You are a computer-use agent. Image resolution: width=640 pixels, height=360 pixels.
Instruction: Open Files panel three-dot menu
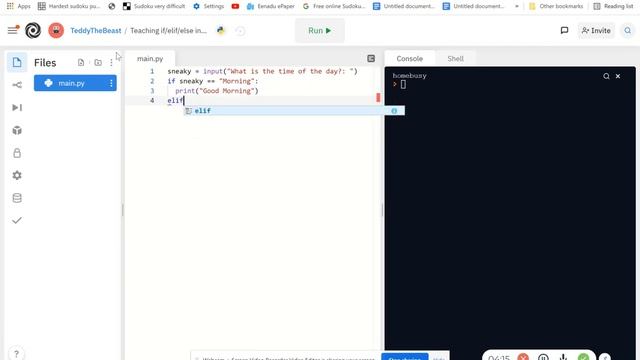(x=111, y=62)
